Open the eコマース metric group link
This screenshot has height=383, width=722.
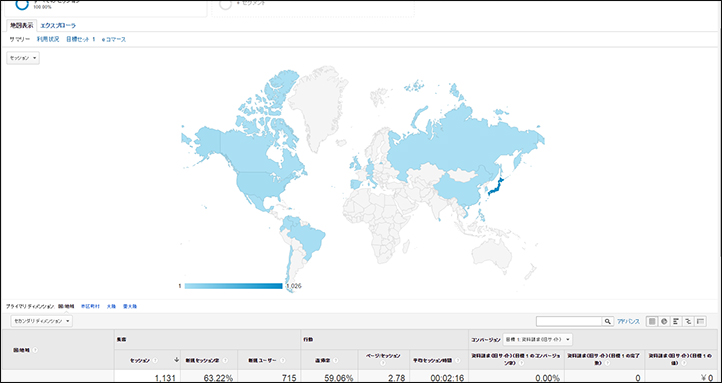click(114, 40)
